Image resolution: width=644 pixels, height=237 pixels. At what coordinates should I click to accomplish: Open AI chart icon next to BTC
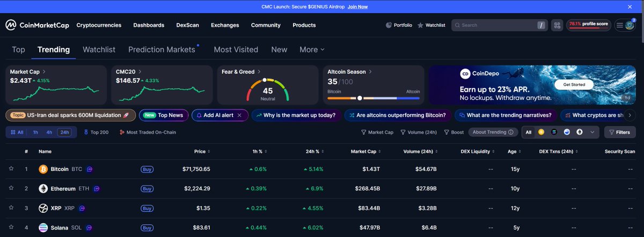pyautogui.click(x=90, y=169)
